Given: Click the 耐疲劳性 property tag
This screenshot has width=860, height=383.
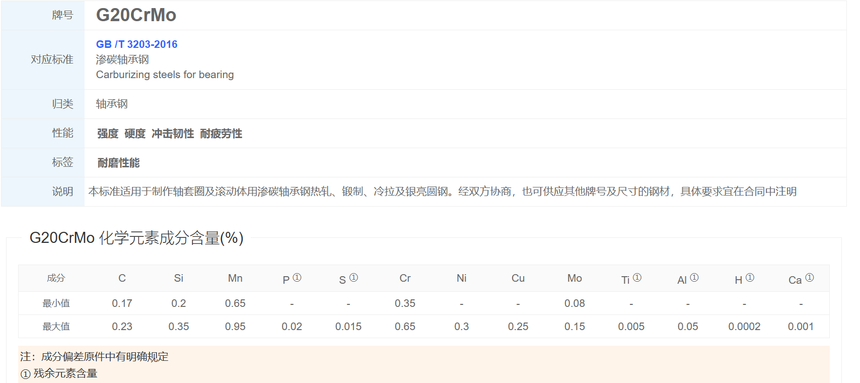Looking at the screenshot, I should coord(221,133).
